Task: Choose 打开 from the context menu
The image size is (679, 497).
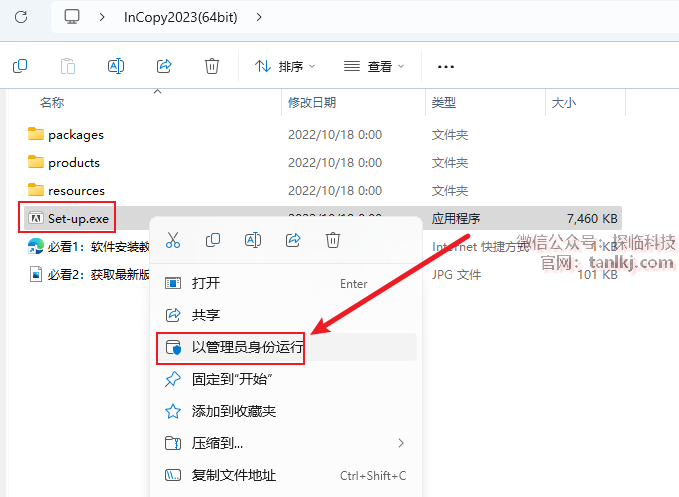Action: click(x=286, y=284)
